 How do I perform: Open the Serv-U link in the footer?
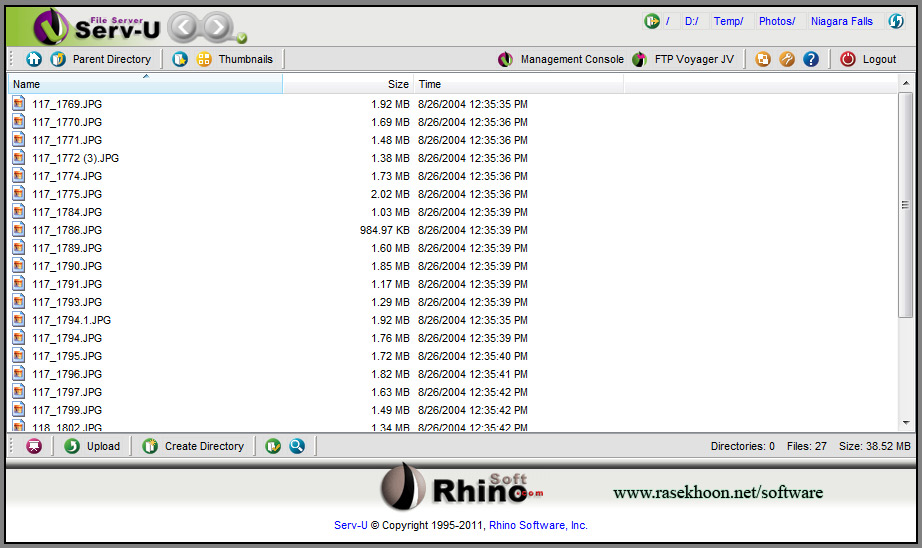pos(350,525)
